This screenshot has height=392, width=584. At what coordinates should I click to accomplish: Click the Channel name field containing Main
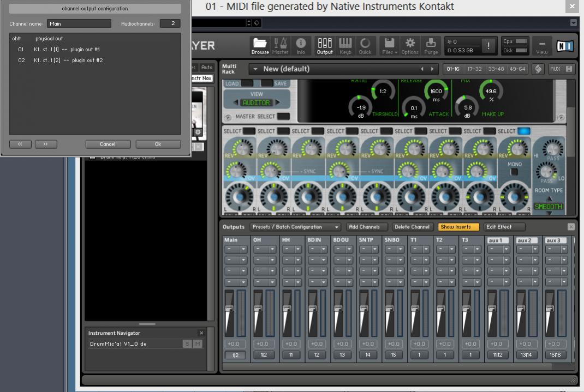click(79, 24)
